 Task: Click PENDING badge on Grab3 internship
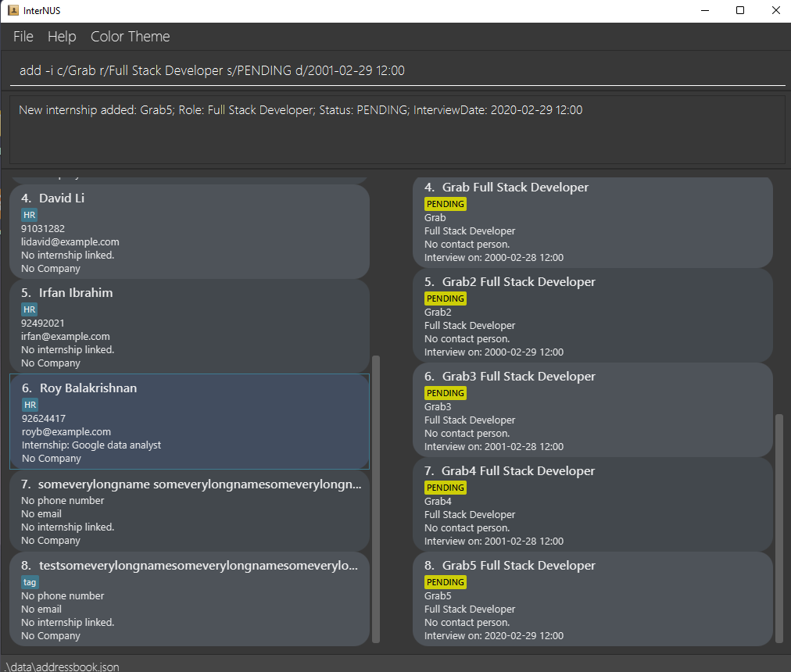click(x=445, y=393)
